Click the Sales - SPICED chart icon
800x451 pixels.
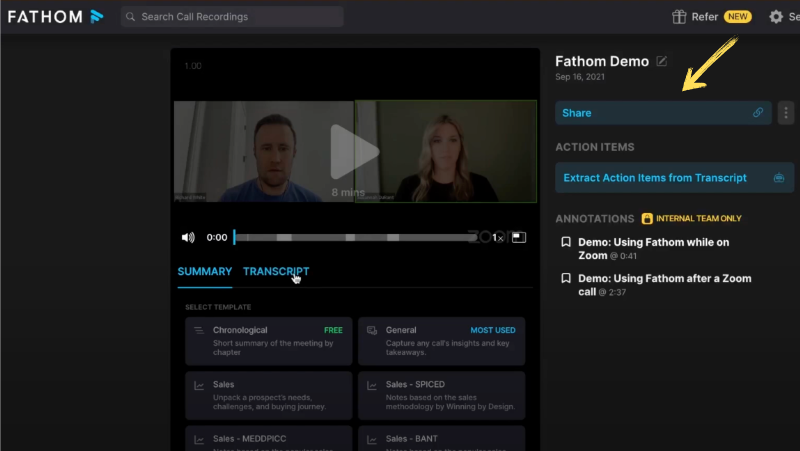pos(372,385)
